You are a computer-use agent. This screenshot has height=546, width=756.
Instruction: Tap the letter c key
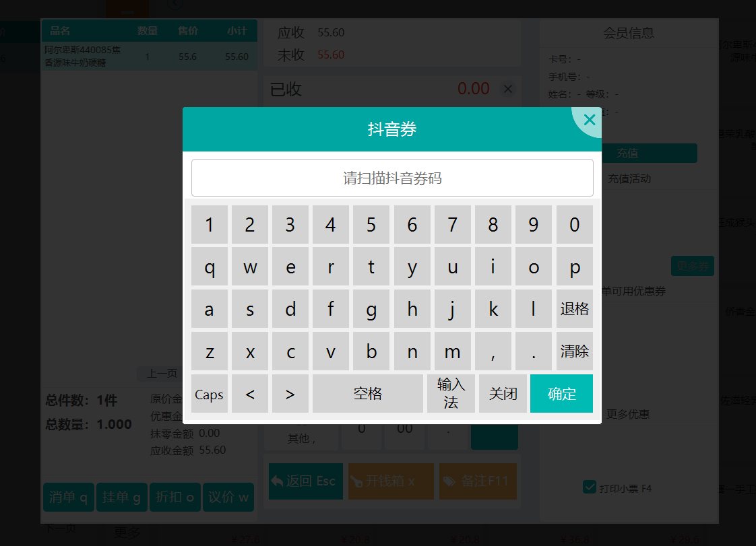pyautogui.click(x=290, y=351)
